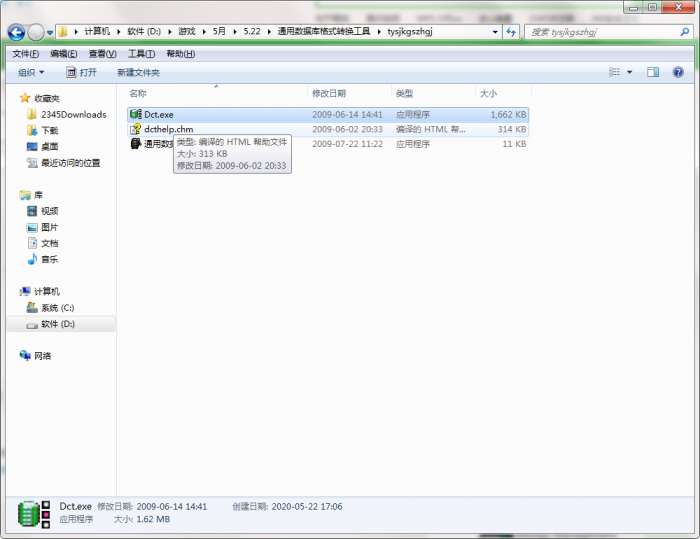Click the Dct.exe file name
This screenshot has width=700, height=539.
click(x=158, y=115)
